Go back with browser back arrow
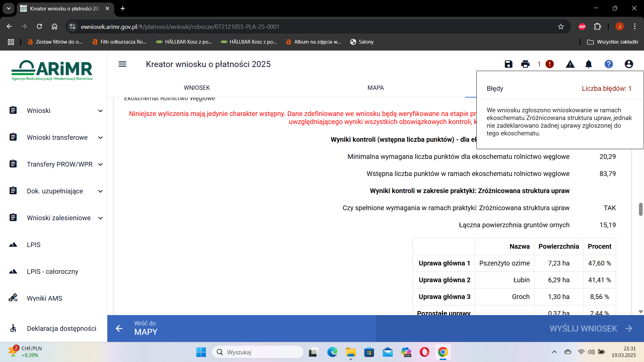The height and width of the screenshot is (362, 644). tap(9, 26)
